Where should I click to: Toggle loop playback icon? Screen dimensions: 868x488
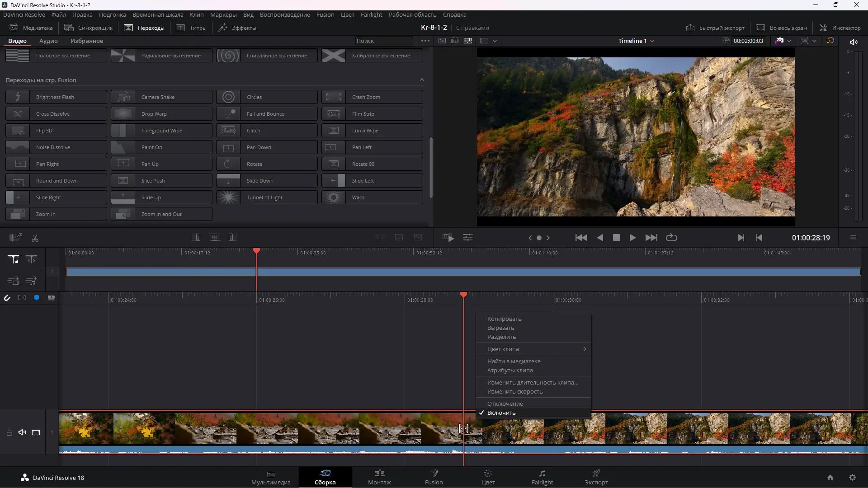tap(671, 238)
